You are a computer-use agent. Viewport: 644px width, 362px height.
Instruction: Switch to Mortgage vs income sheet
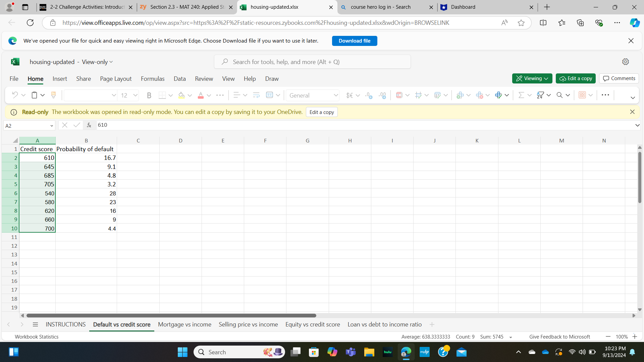[x=184, y=324]
